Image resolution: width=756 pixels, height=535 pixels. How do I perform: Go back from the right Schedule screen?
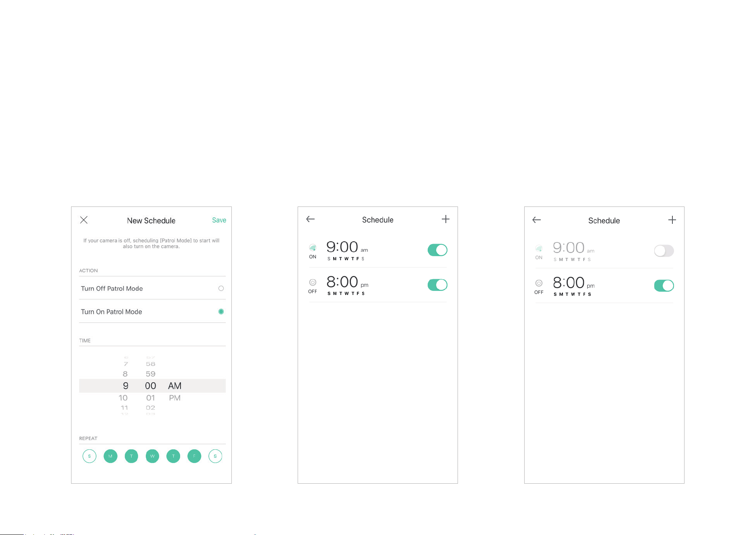pyautogui.click(x=537, y=220)
